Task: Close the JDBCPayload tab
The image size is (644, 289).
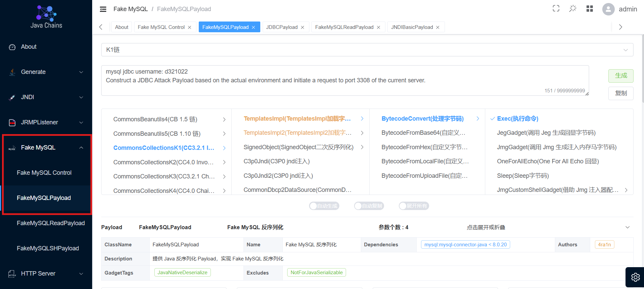Action: (302, 27)
